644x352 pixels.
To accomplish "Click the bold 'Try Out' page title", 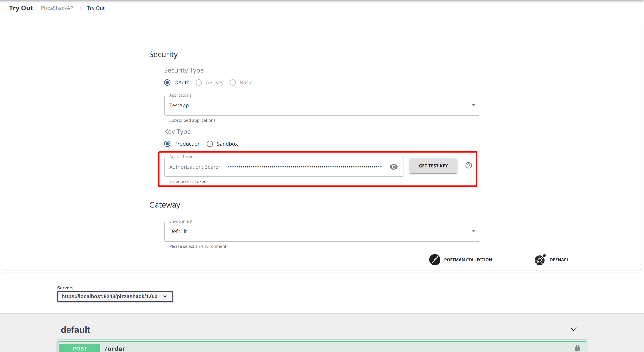I will [x=21, y=8].
